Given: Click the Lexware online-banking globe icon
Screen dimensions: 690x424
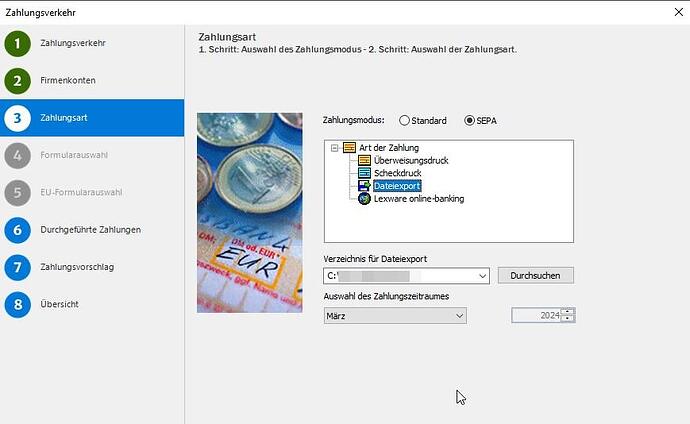Looking at the screenshot, I should coord(364,199).
